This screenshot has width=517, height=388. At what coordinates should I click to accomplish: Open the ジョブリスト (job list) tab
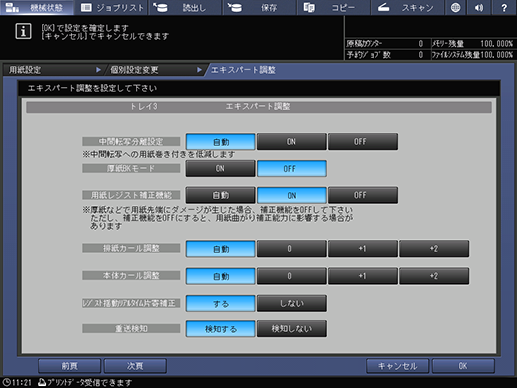pos(111,7)
